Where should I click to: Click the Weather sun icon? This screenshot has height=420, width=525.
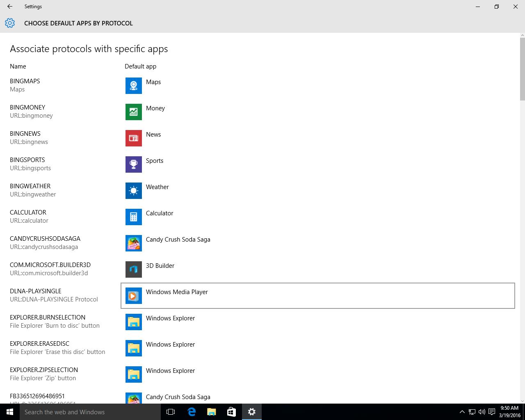coord(134,190)
